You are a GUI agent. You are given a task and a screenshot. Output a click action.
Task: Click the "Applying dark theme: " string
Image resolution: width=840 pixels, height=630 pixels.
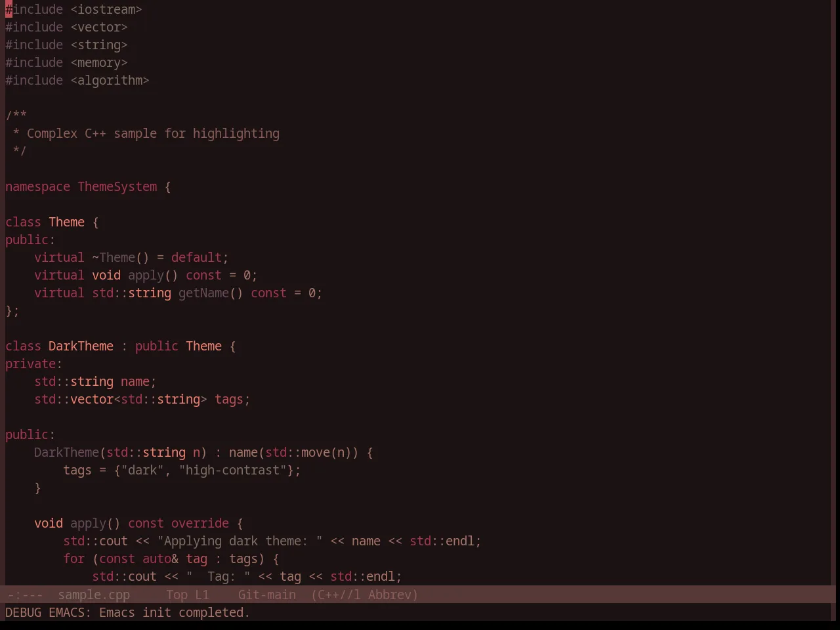(x=240, y=541)
